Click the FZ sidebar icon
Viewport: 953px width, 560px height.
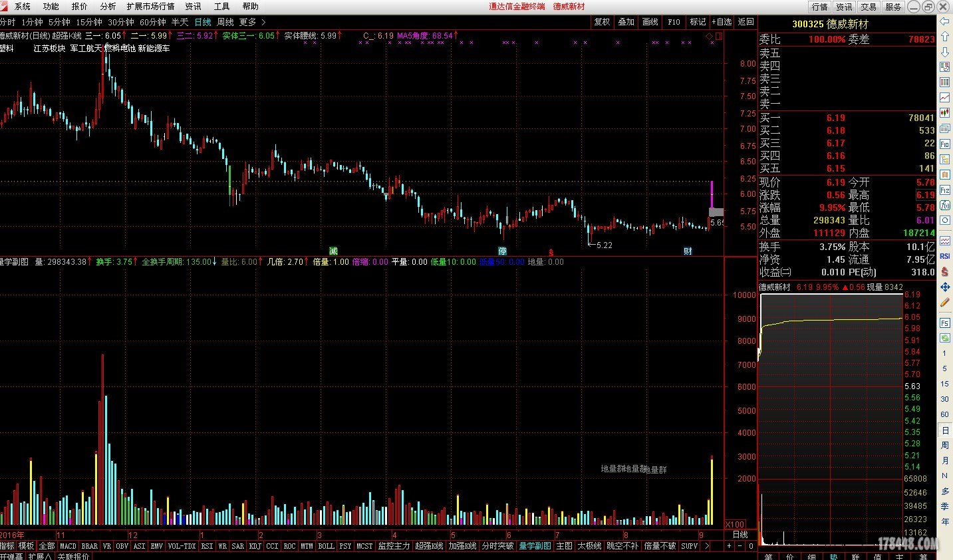pyautogui.click(x=945, y=190)
